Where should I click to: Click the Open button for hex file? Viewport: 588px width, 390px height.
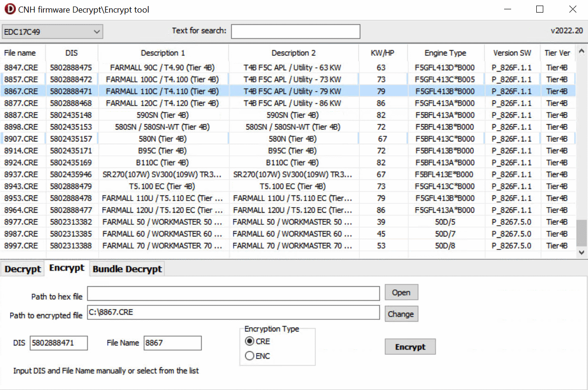click(x=401, y=292)
